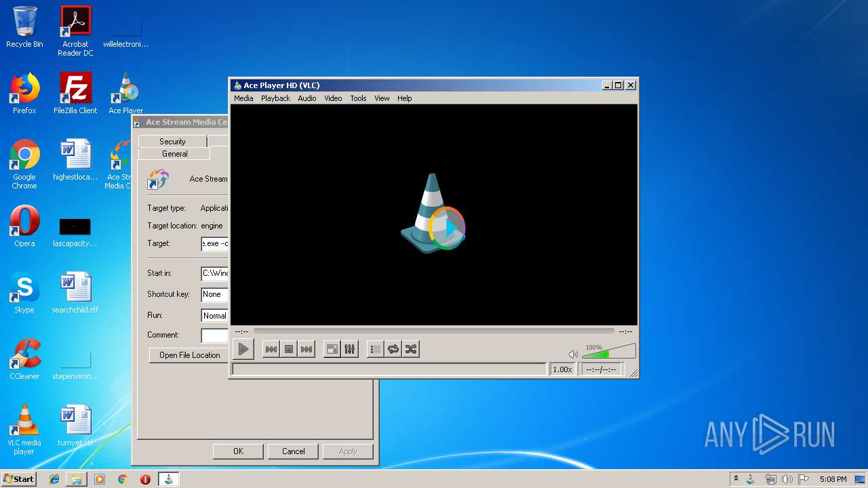
Task: Open Windows Media Player taskbar icon
Action: tap(100, 479)
